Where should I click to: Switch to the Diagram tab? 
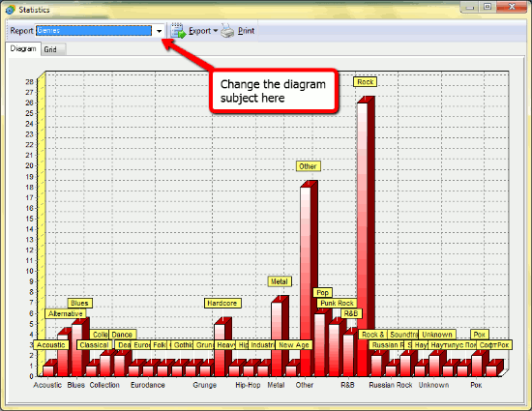click(x=23, y=48)
